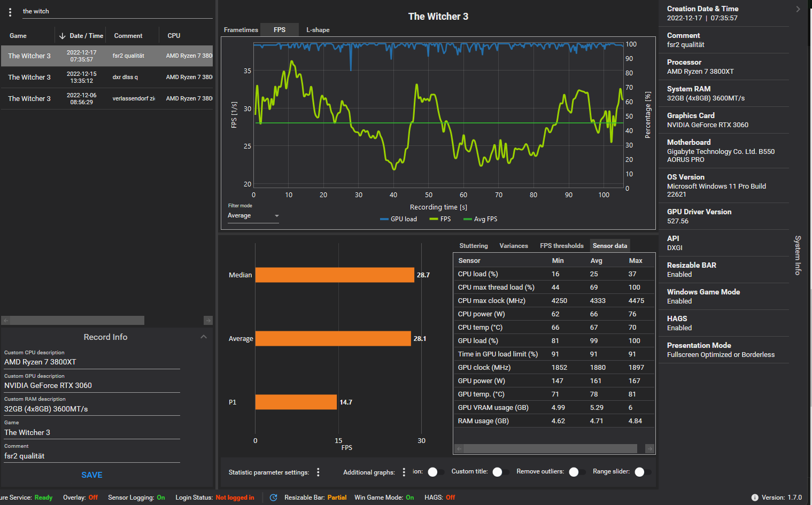
Task: Click the Median orange bar
Action: [335, 275]
